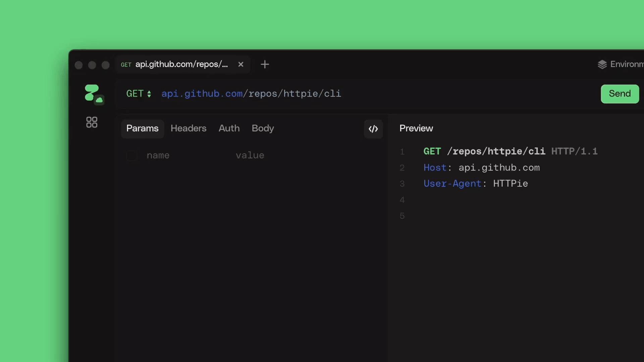Tick the empty parameter row checkbox
Screen dimensions: 644x362
tap(131, 156)
